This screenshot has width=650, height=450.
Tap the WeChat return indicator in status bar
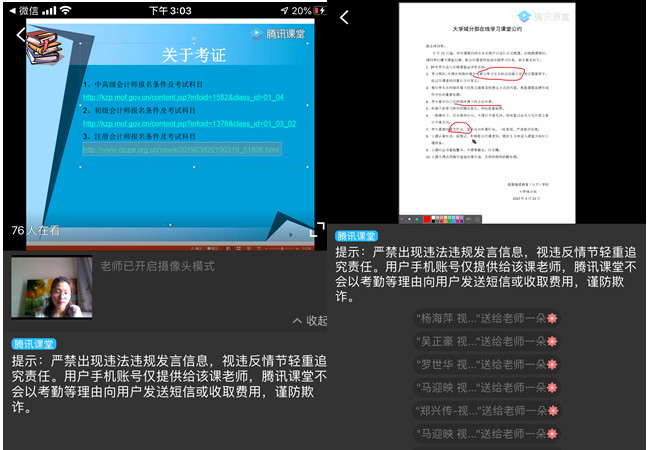pyautogui.click(x=27, y=9)
